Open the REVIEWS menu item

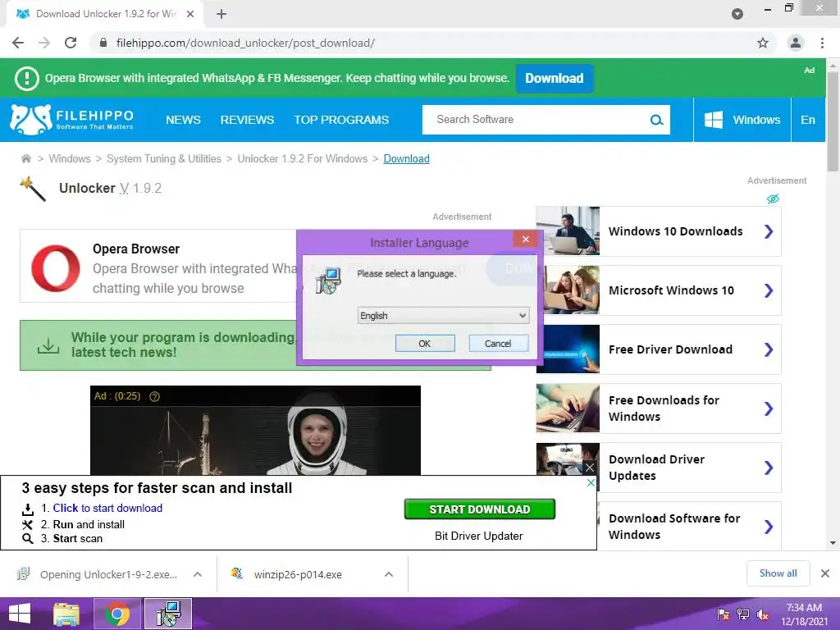[247, 120]
